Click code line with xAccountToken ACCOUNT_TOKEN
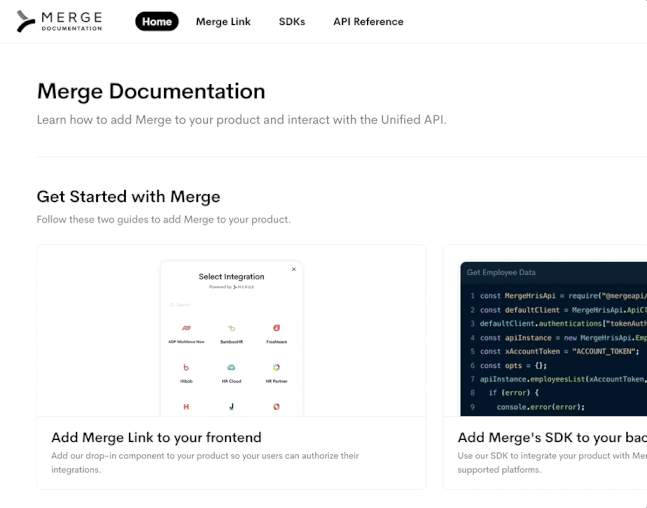 point(560,352)
